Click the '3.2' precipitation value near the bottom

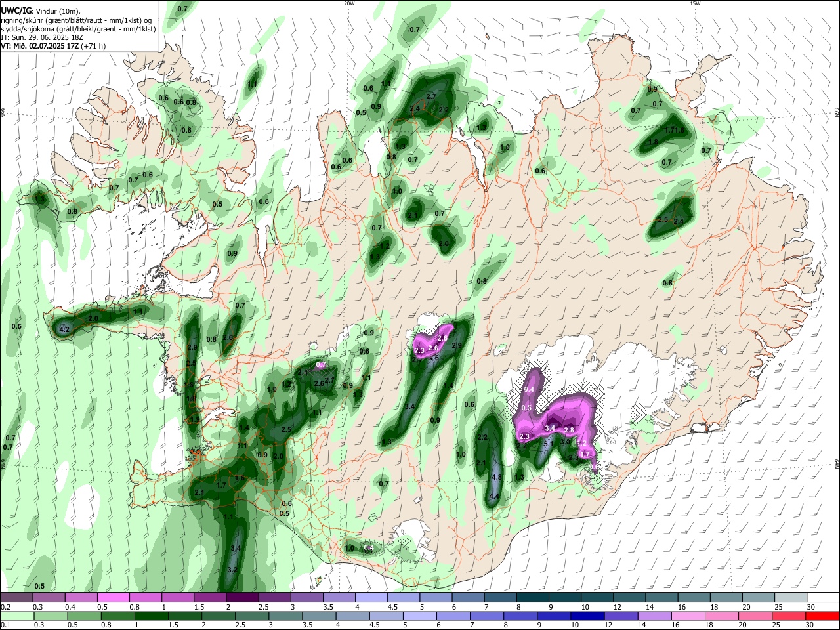click(232, 570)
